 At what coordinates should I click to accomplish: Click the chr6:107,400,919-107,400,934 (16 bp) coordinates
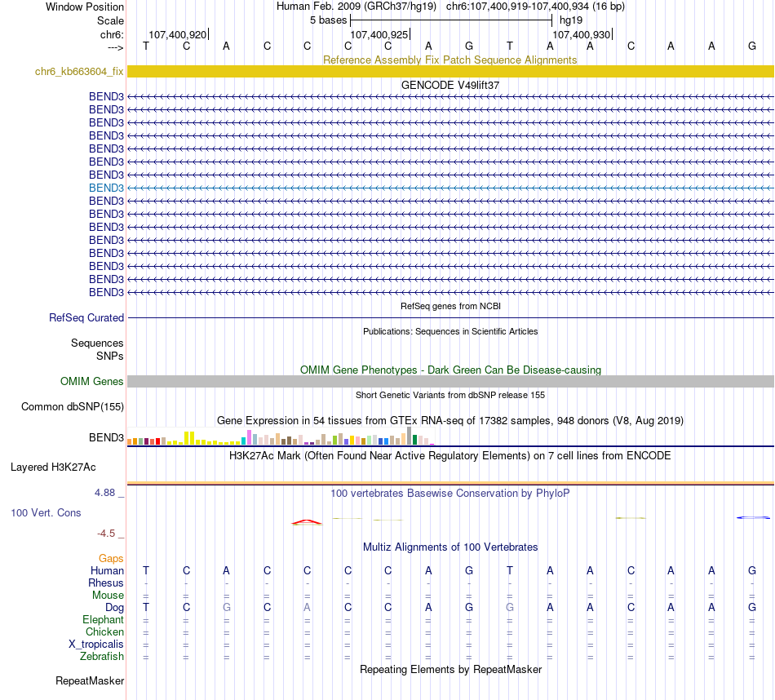coord(535,7)
